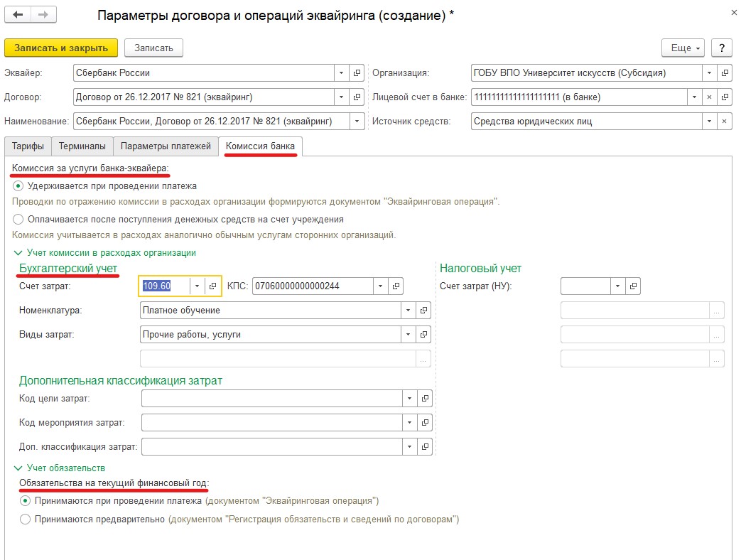Expand the Виды затрат dropdown
The image size is (741, 560).
pyautogui.click(x=408, y=334)
